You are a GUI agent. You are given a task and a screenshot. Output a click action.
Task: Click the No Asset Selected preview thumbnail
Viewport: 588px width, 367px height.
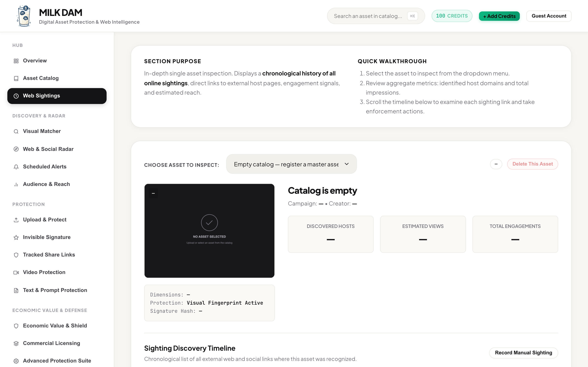coord(209,231)
